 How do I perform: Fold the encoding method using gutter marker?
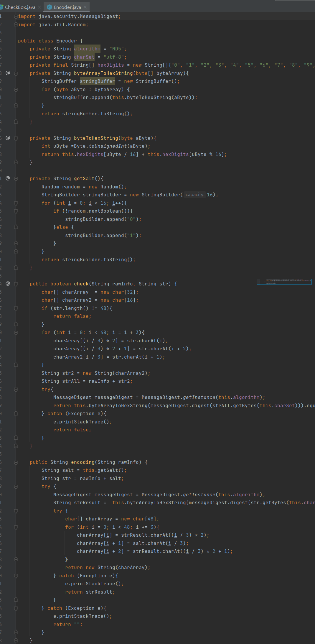click(x=16, y=462)
